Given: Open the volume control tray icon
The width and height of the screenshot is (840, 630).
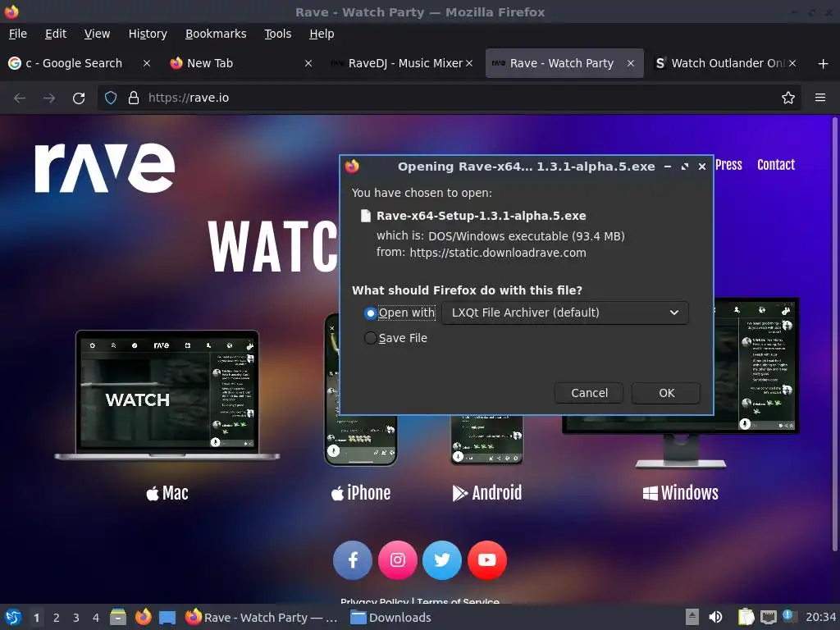Looking at the screenshot, I should [715, 618].
